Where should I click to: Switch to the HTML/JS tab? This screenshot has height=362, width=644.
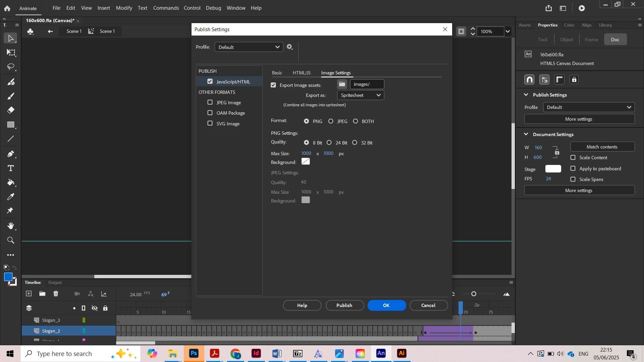point(302,73)
